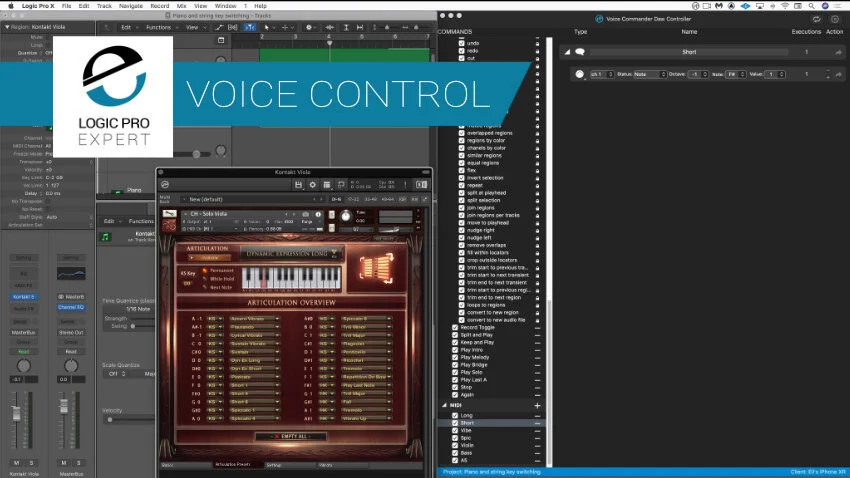The height and width of the screenshot is (478, 850).
Task: Click the Value stepper field in MIDI action row
Action: click(x=775, y=74)
